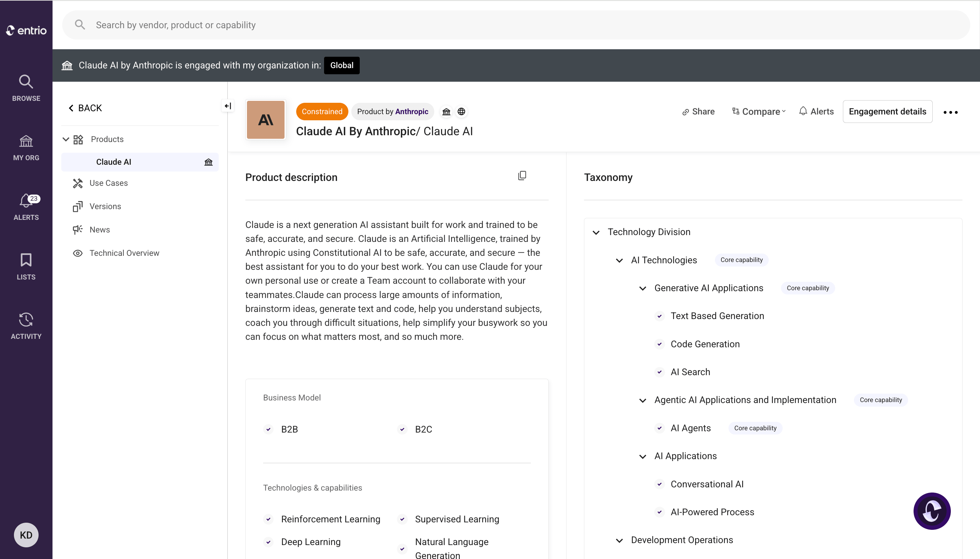Image resolution: width=980 pixels, height=559 pixels.
Task: Open Versions section
Action: pyautogui.click(x=105, y=206)
